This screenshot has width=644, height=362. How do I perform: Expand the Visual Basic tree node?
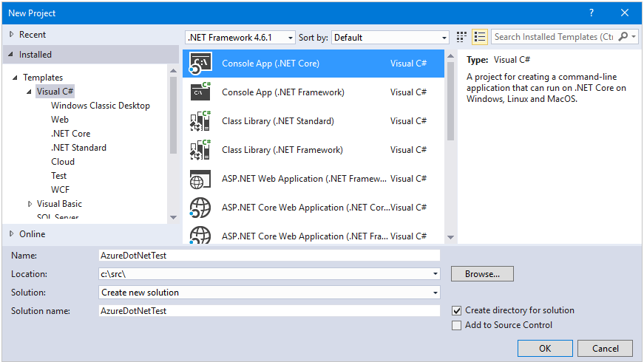pyautogui.click(x=30, y=204)
